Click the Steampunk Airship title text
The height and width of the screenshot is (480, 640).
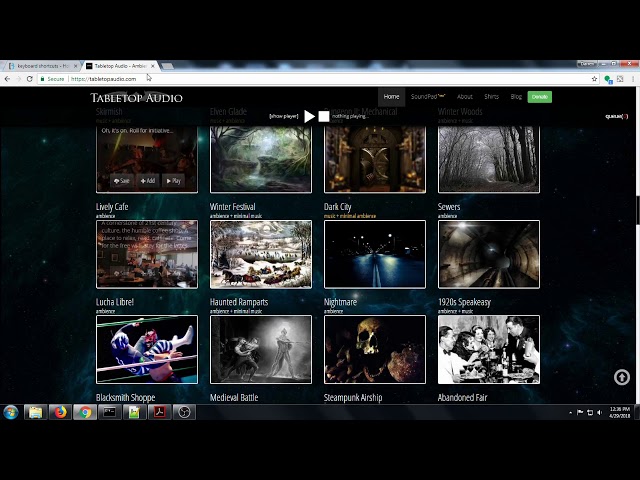click(x=353, y=398)
